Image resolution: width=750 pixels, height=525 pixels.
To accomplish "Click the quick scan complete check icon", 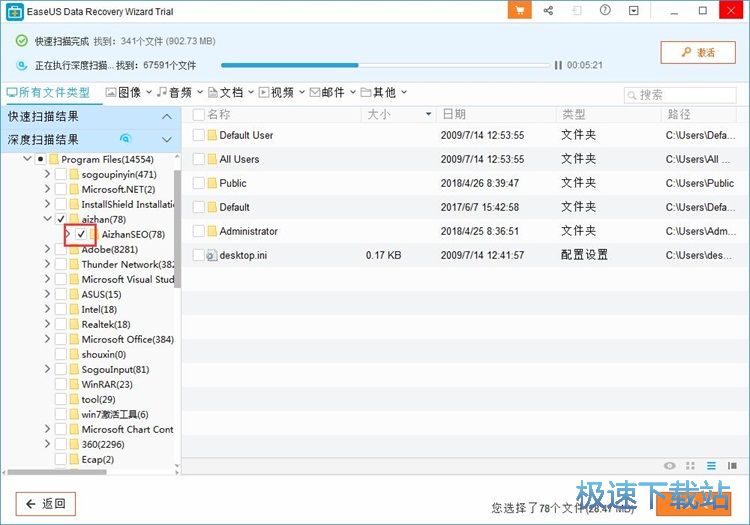I will tap(22, 41).
